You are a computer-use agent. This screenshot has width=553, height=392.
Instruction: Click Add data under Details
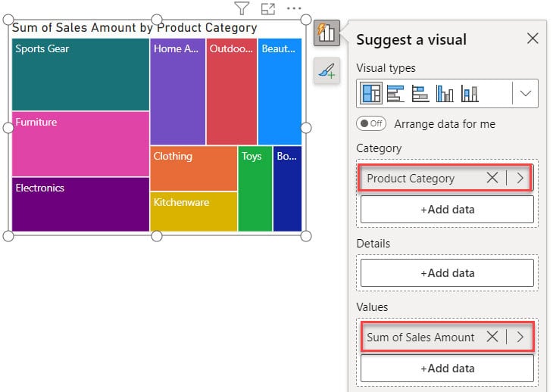[x=447, y=273]
